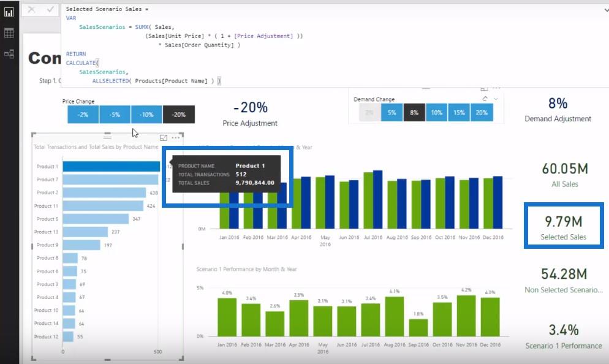This screenshot has width=609, height=364.
Task: Commit the formula with the checkmark icon
Action: click(50, 9)
